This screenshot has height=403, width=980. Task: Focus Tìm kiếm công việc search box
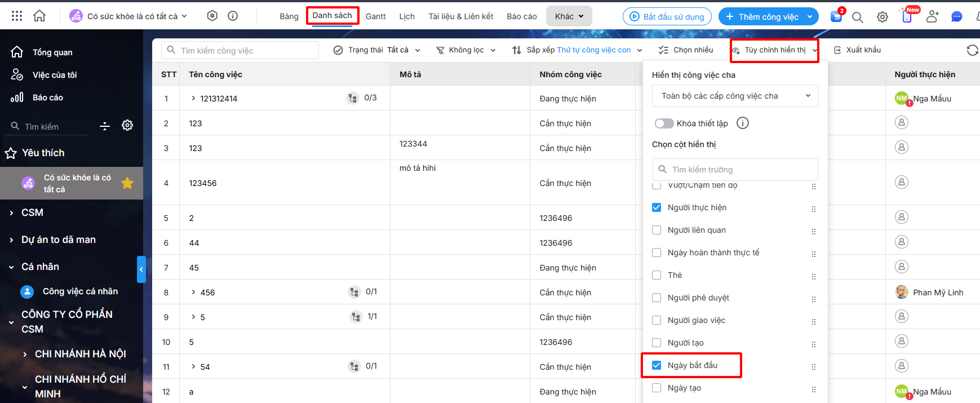tap(240, 50)
